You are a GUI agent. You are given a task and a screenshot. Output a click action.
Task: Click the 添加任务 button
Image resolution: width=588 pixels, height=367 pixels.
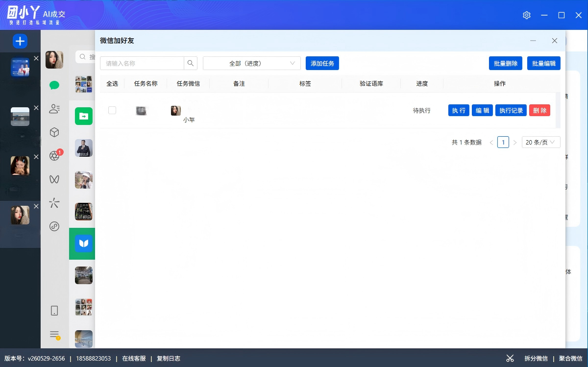tap(322, 63)
